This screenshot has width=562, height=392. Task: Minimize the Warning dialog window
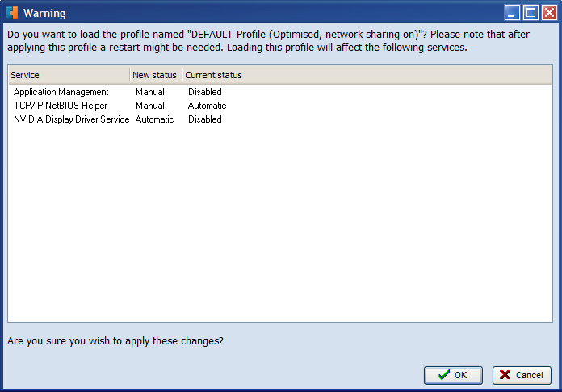coord(512,13)
